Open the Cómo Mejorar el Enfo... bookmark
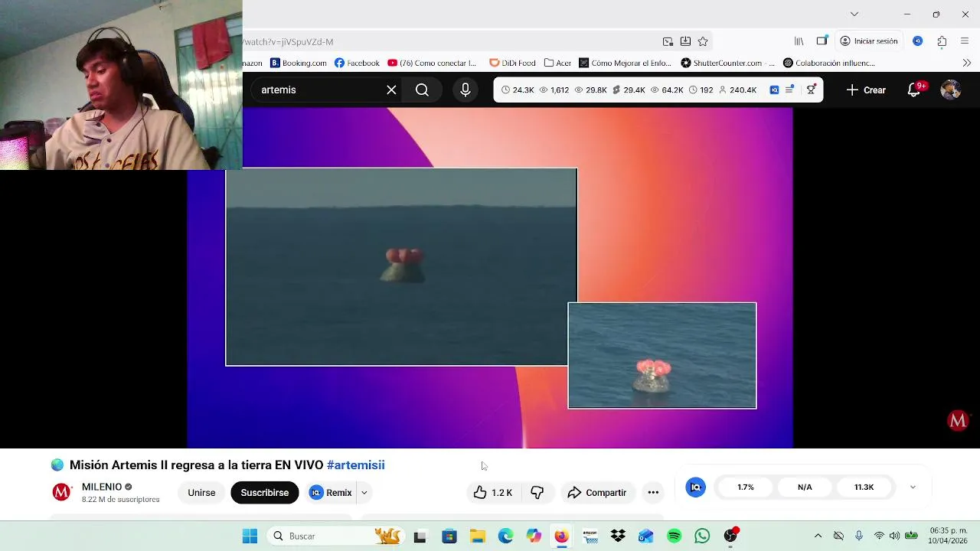This screenshot has width=980, height=551. click(625, 63)
